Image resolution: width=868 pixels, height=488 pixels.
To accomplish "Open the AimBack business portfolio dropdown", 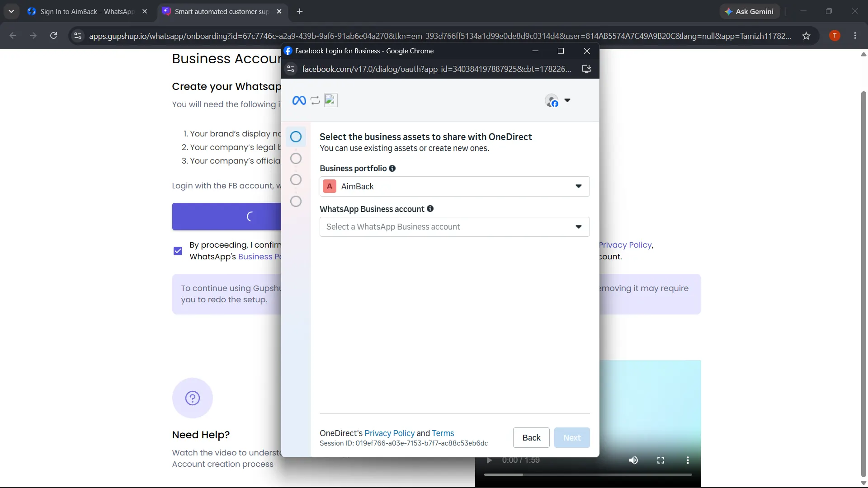I will 454,186.
